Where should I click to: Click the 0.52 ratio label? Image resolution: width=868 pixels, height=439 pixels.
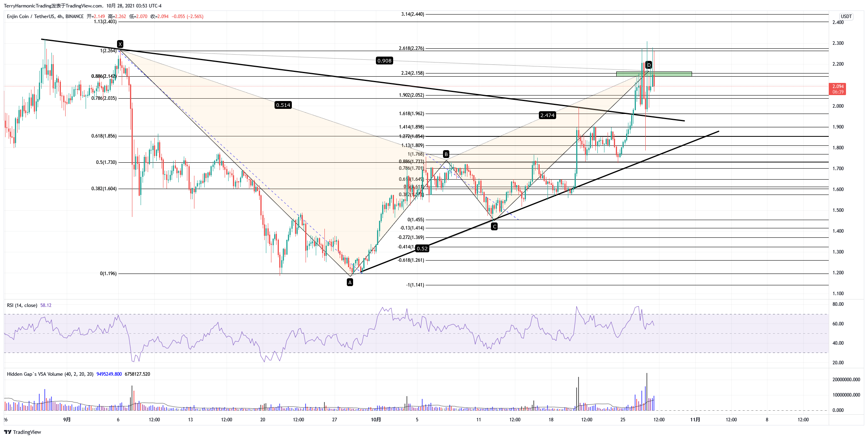422,248
